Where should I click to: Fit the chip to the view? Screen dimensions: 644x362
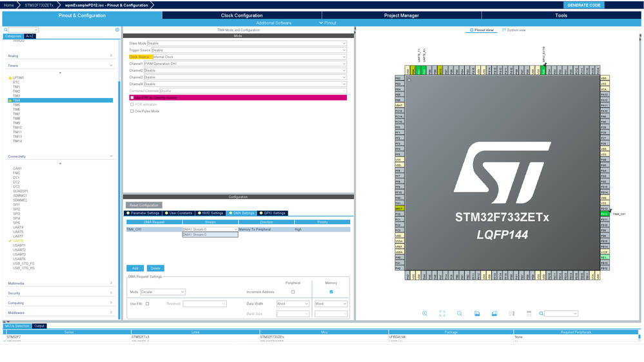[442, 314]
